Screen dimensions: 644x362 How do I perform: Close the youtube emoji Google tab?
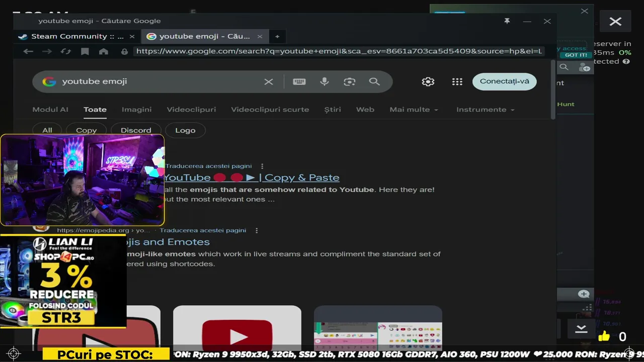coord(260,36)
